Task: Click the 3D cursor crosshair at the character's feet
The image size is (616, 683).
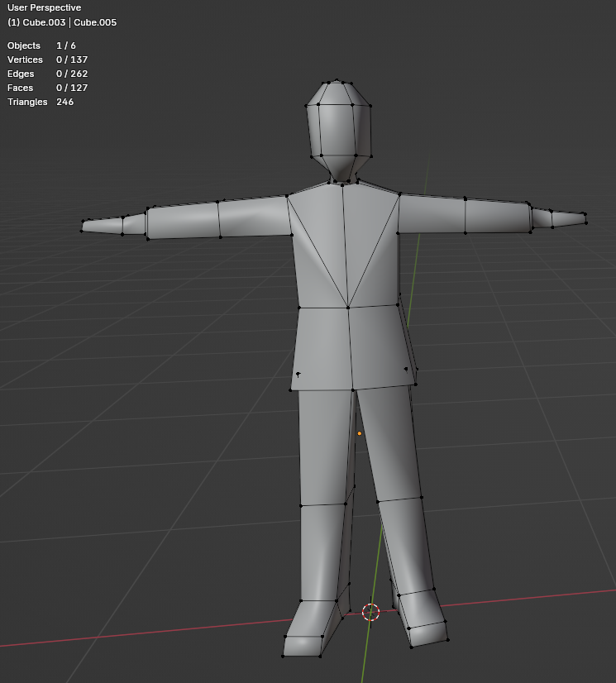Action: [370, 612]
